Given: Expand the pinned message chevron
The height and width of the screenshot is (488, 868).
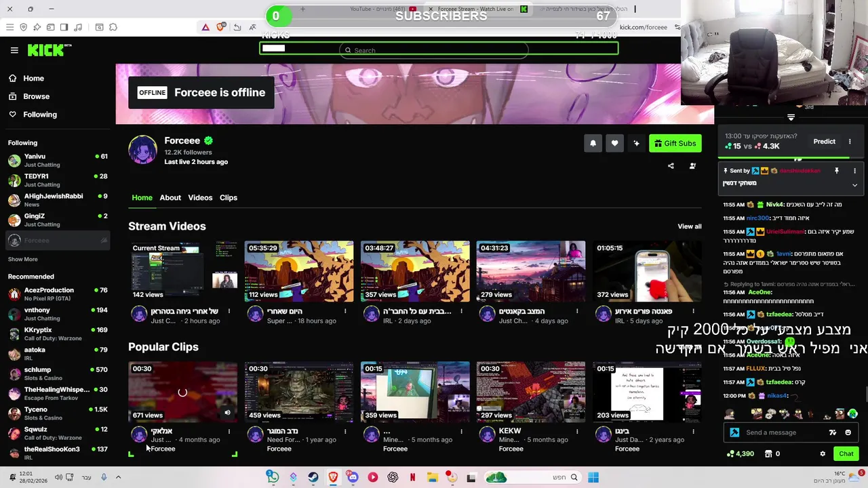Looking at the screenshot, I should click(854, 184).
